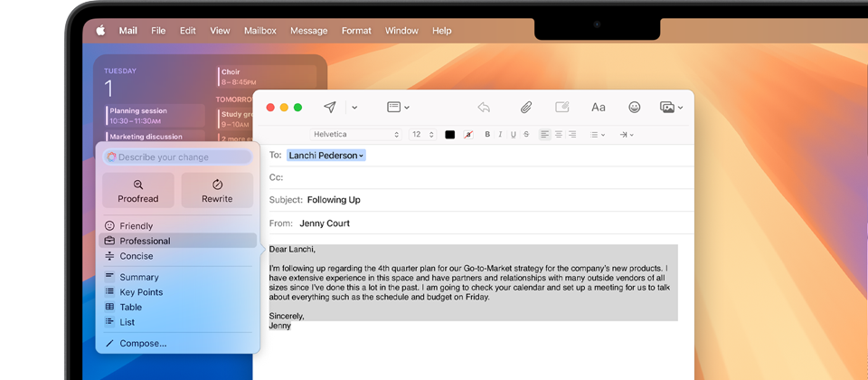The height and width of the screenshot is (380, 868).
Task: Click the Rewrite button in Writing Tools
Action: point(217,190)
